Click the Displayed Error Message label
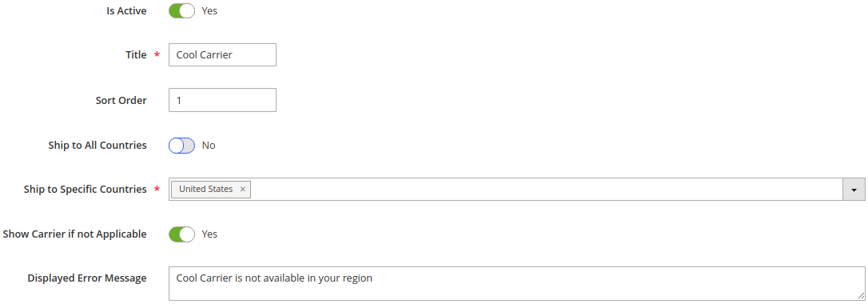868x304 pixels. 87,278
